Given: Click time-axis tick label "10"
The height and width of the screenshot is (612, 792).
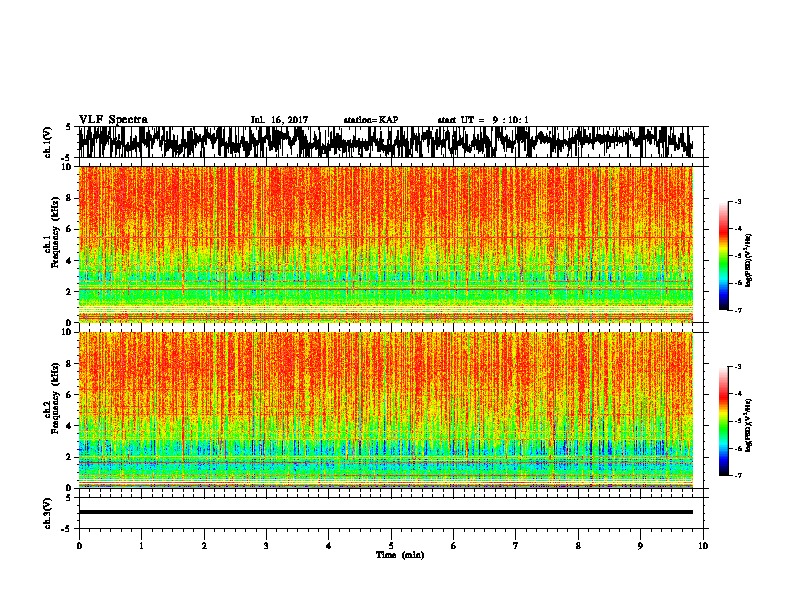Looking at the screenshot, I should [x=703, y=546].
